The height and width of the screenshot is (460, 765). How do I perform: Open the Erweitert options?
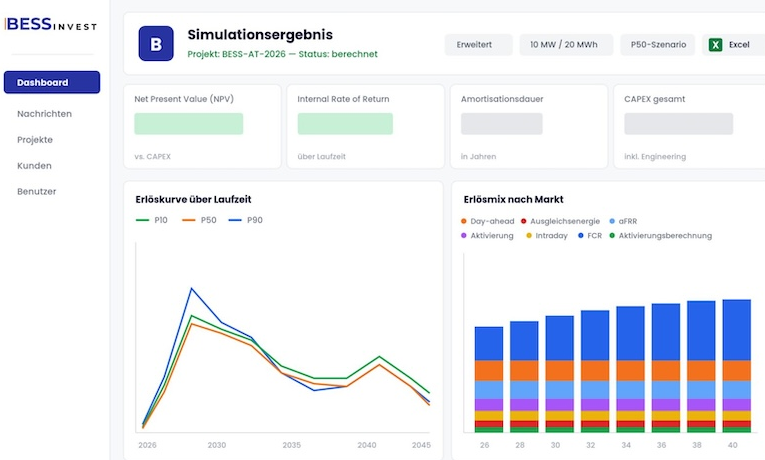tap(478, 45)
